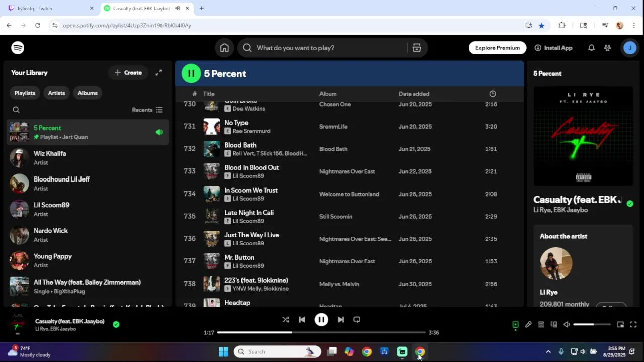Open the miniplayer
Screen dimensions: 644x362
click(x=620, y=325)
